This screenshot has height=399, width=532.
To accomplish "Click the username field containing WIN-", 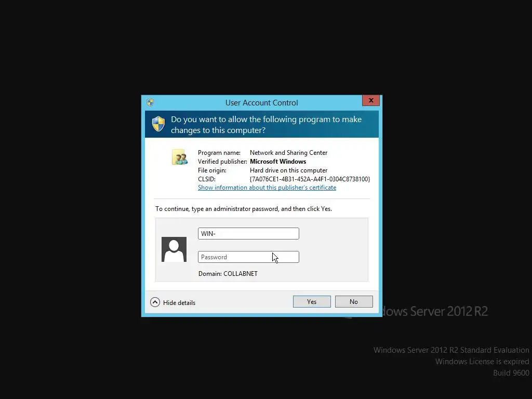I will [x=248, y=233].
